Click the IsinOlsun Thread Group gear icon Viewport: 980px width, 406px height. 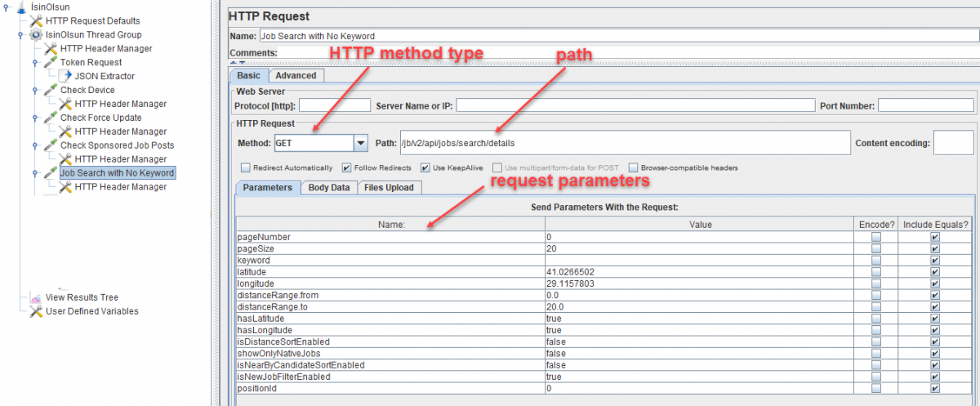click(36, 34)
